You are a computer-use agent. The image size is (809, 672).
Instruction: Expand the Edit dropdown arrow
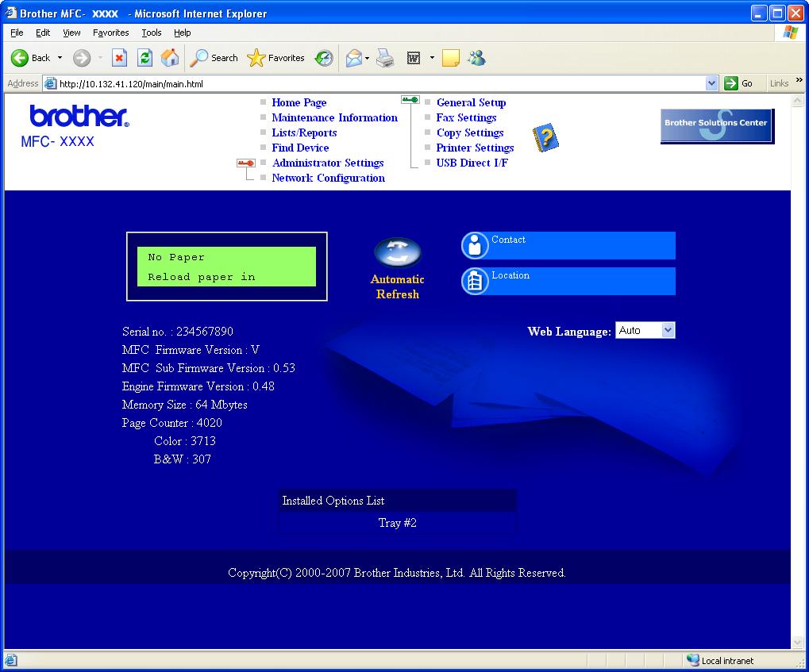(432, 58)
